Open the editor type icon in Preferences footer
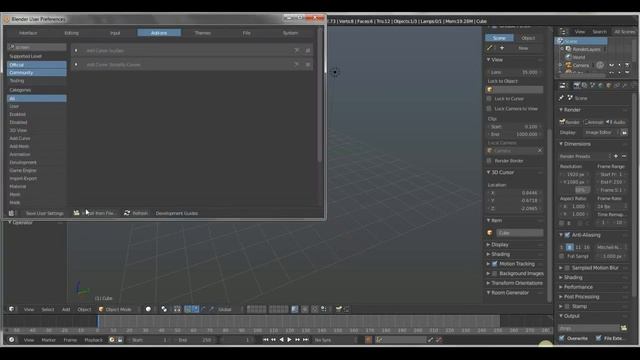The width and height of the screenshot is (640, 360). 11,213
